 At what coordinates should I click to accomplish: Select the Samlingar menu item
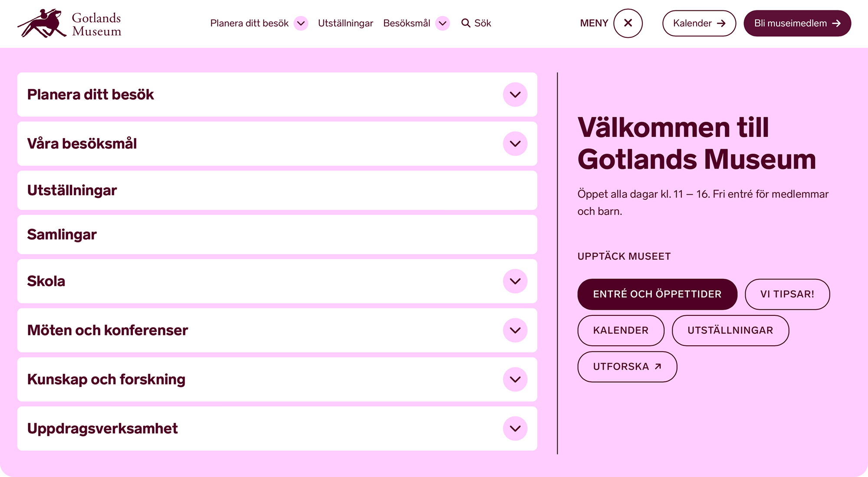[62, 235]
